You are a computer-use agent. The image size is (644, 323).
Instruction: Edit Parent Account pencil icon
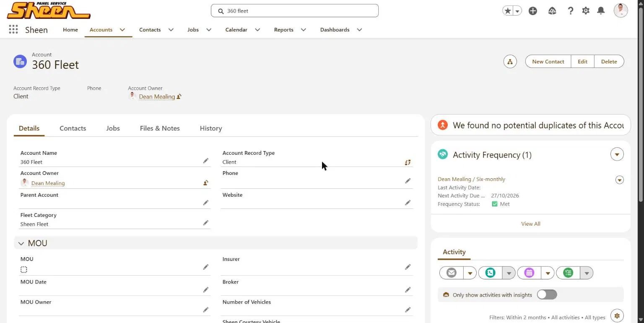pyautogui.click(x=205, y=203)
